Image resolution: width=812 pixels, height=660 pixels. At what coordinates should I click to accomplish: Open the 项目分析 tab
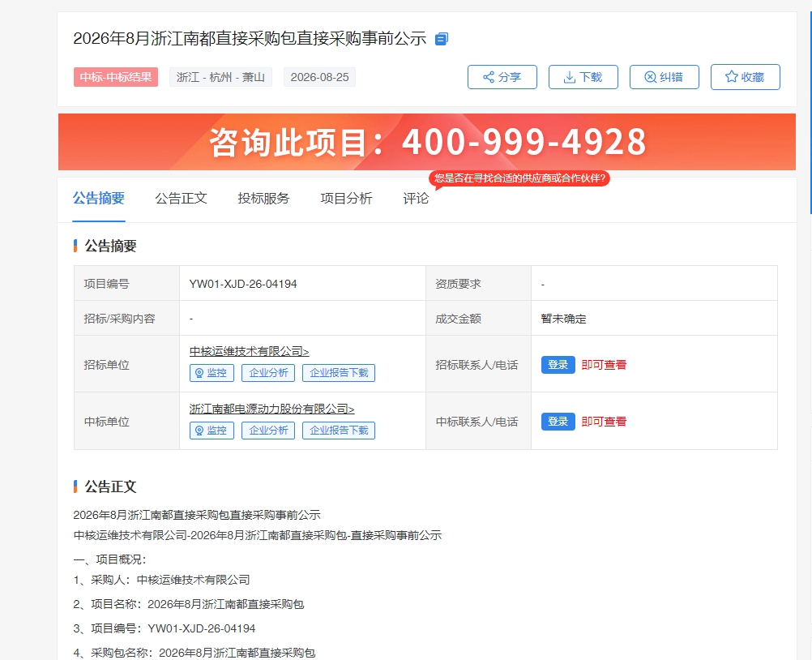pos(347,199)
